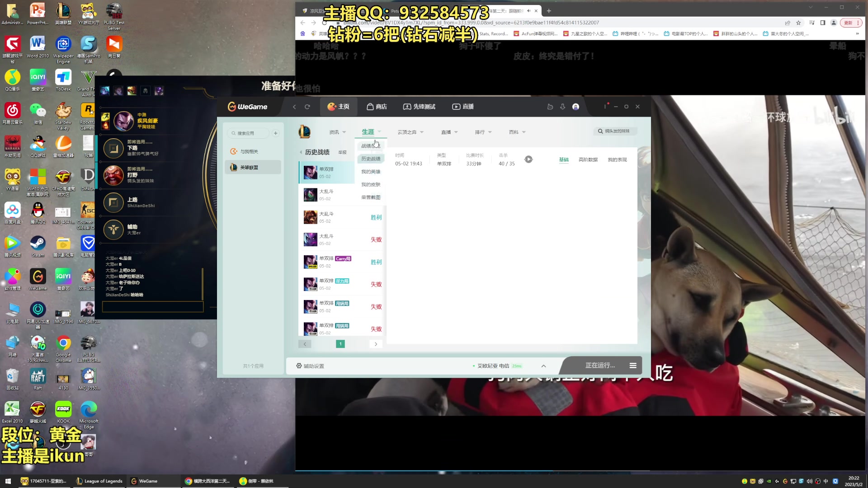Open the WeGame user avatar profile
Screen dimensions: 868x488
click(x=576, y=107)
